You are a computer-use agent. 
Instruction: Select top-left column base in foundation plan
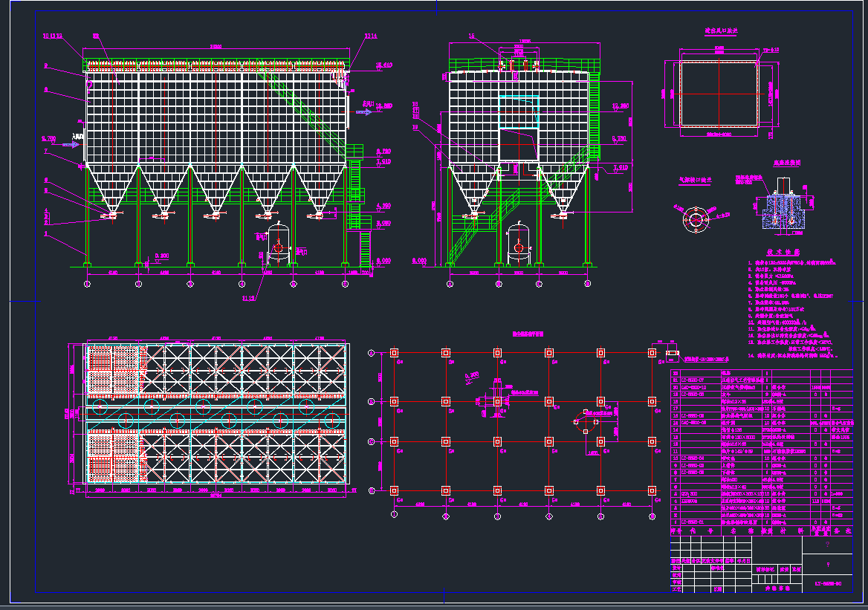[395, 353]
